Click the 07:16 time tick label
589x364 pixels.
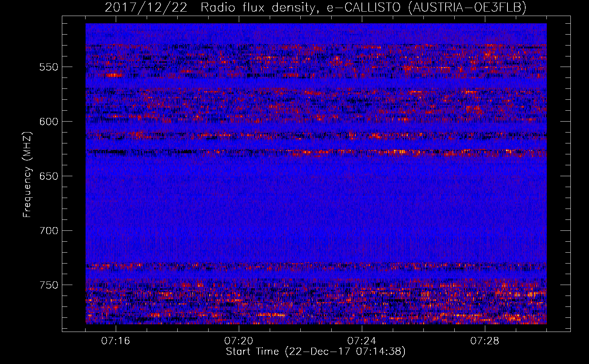(x=116, y=341)
